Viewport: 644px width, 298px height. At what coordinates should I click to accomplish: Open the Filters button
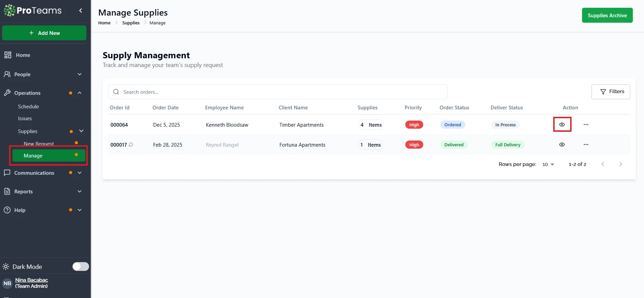[610, 92]
